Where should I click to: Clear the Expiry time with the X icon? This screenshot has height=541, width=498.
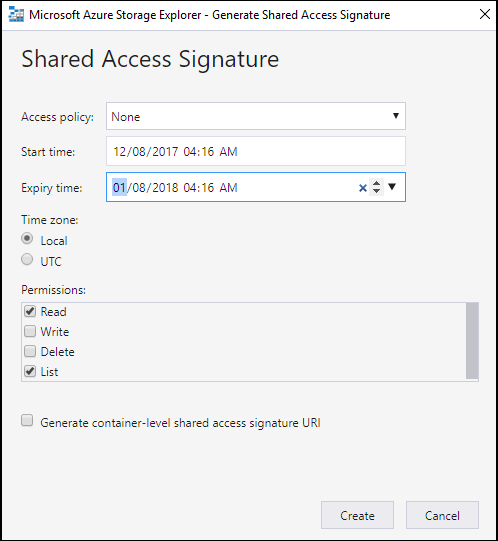click(x=362, y=188)
